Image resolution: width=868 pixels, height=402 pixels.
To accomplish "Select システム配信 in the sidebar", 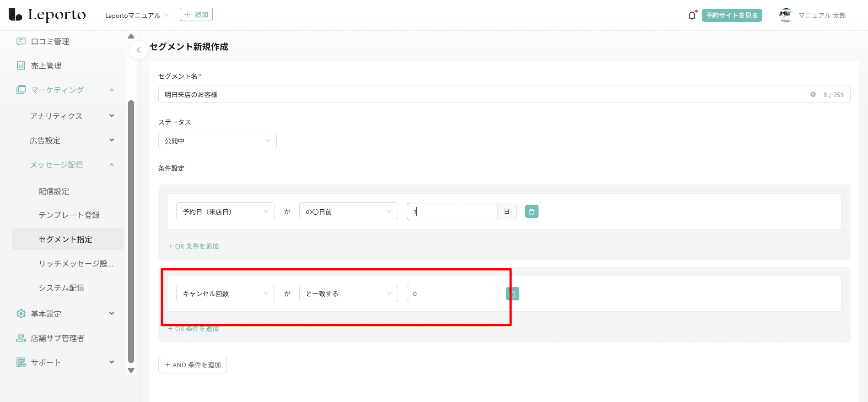I will (x=61, y=288).
